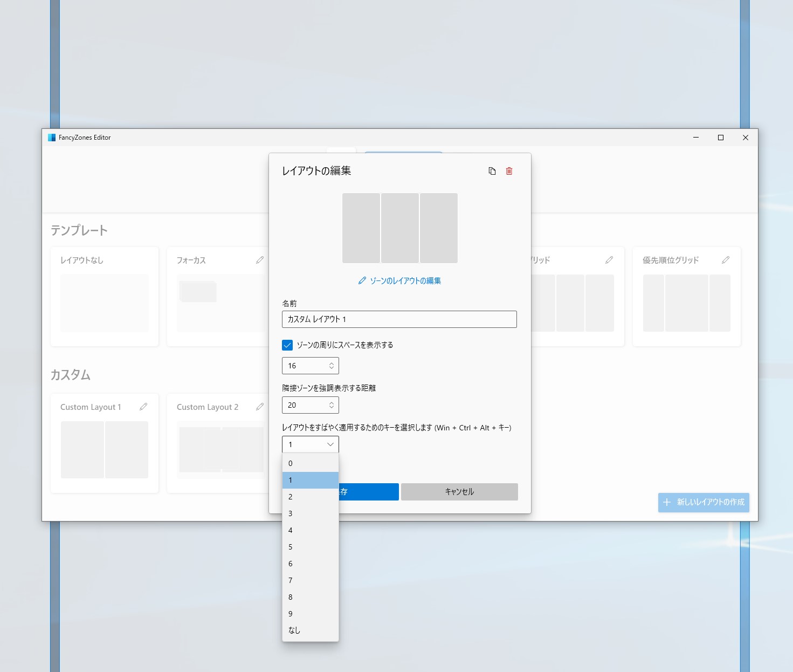Select "5" from the hotkey list
This screenshot has height=672, width=793.
click(310, 546)
